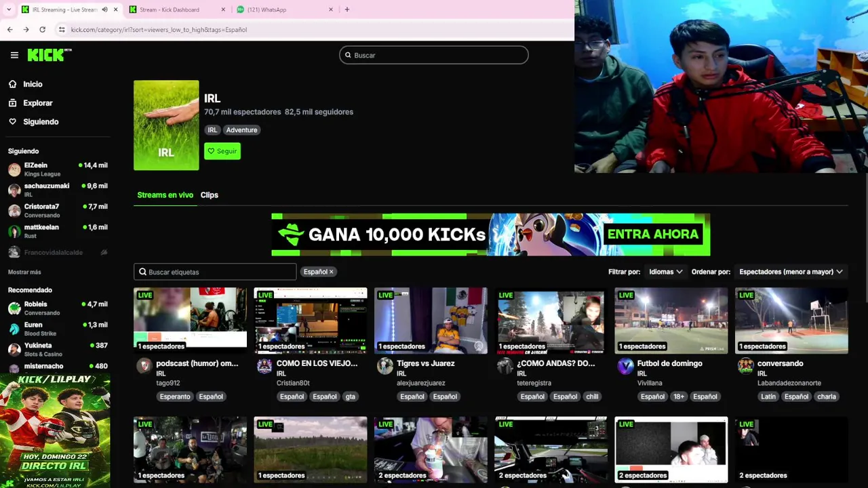
Task: Open the Clips tab
Action: coord(209,195)
